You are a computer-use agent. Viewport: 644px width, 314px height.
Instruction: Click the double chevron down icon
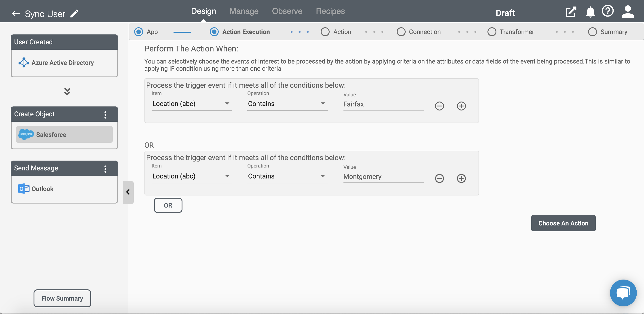67,91
